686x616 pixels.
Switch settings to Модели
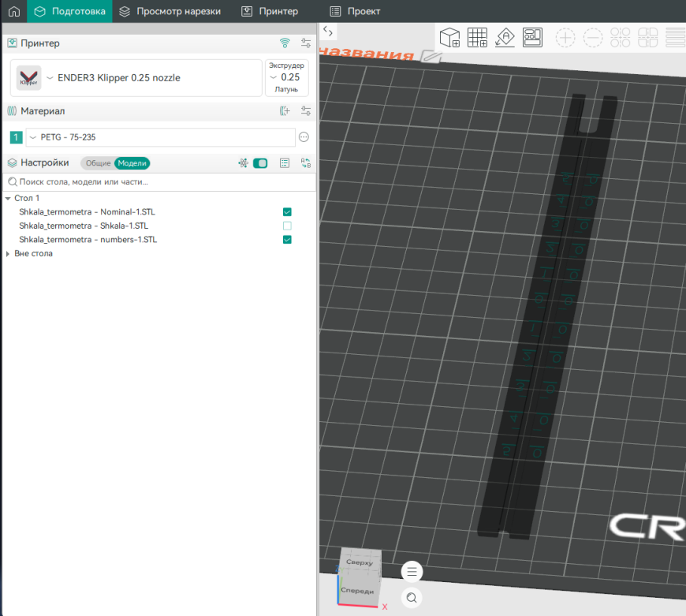(132, 163)
